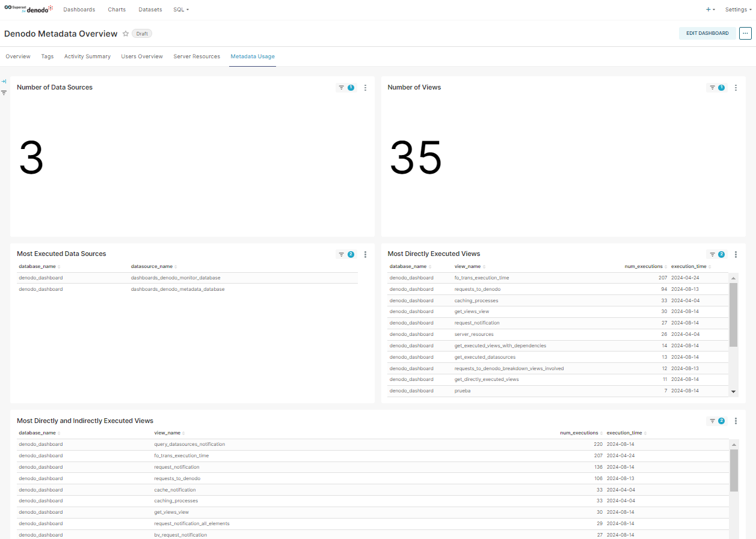This screenshot has width=756, height=539.
Task: Switch to the Server Resources tab
Action: pos(197,56)
